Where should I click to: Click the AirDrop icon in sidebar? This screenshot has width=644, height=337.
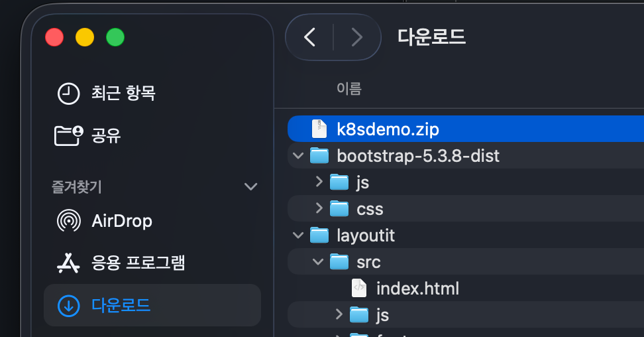coord(68,221)
